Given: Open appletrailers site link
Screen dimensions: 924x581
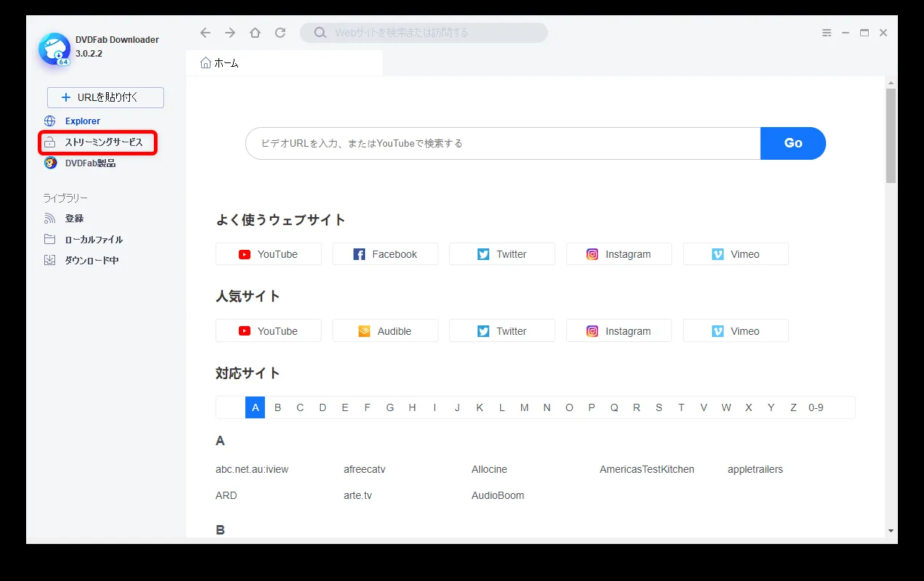Looking at the screenshot, I should [755, 469].
